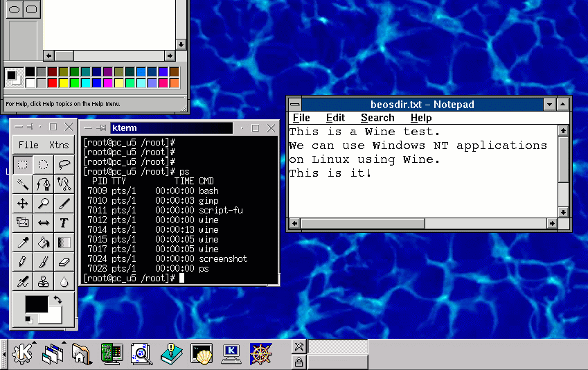
Task: Select the Move tool with four arrows
Action: 23,204
